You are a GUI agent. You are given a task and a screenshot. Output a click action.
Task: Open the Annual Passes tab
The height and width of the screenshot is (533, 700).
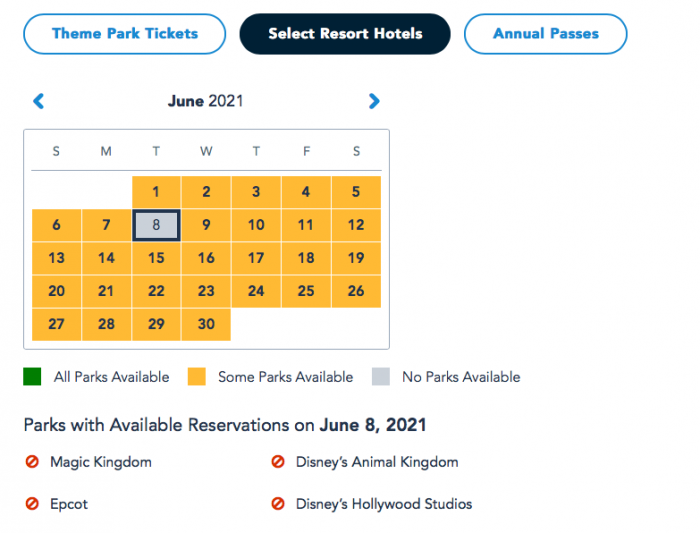[x=546, y=34]
